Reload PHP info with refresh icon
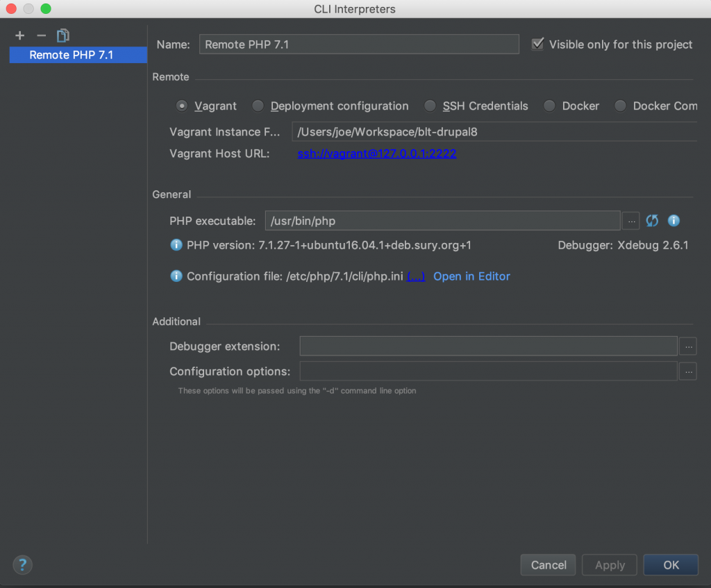This screenshot has height=588, width=711. [652, 221]
